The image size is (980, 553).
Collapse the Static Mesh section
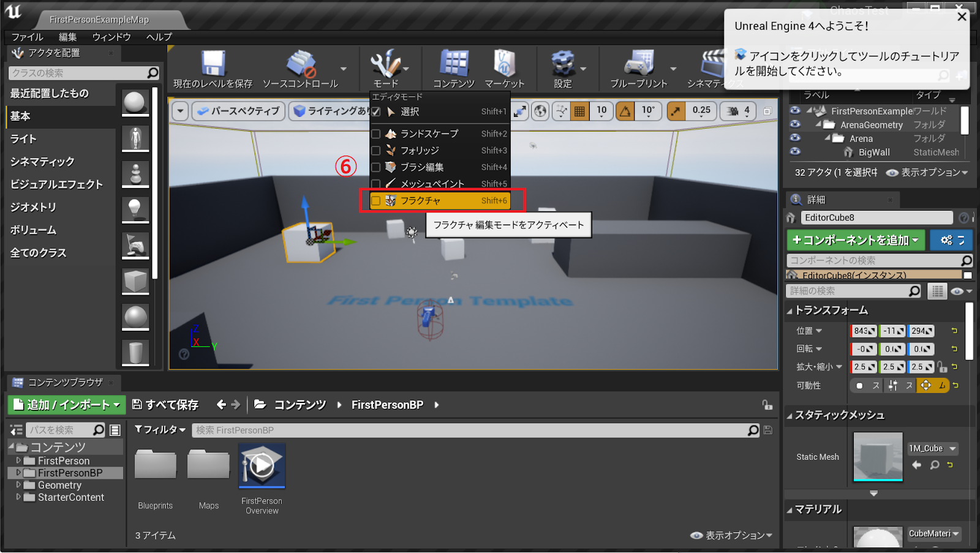790,416
